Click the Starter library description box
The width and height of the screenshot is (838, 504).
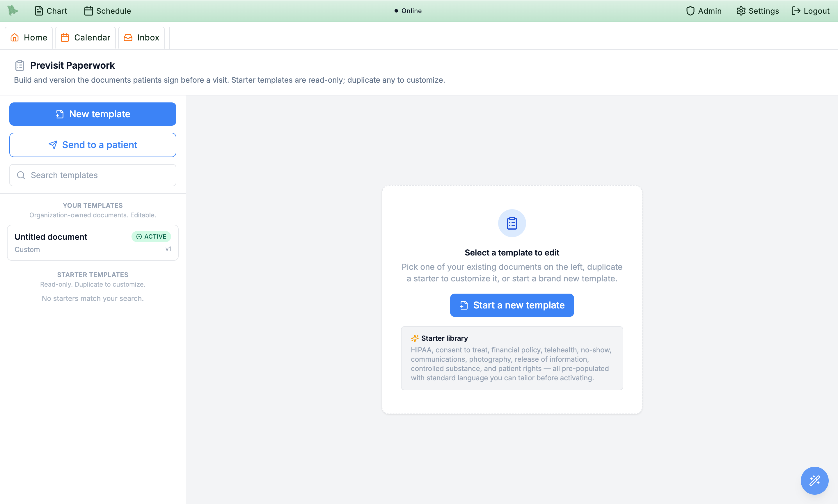click(512, 358)
